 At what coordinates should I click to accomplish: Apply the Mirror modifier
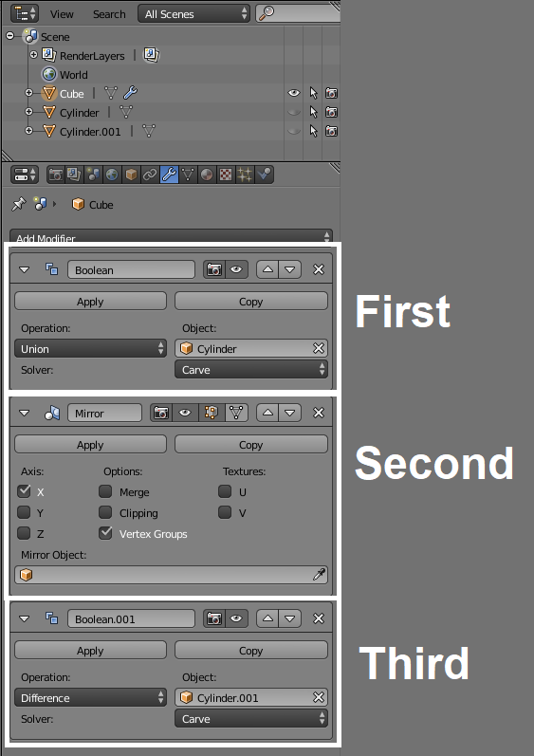(91, 445)
